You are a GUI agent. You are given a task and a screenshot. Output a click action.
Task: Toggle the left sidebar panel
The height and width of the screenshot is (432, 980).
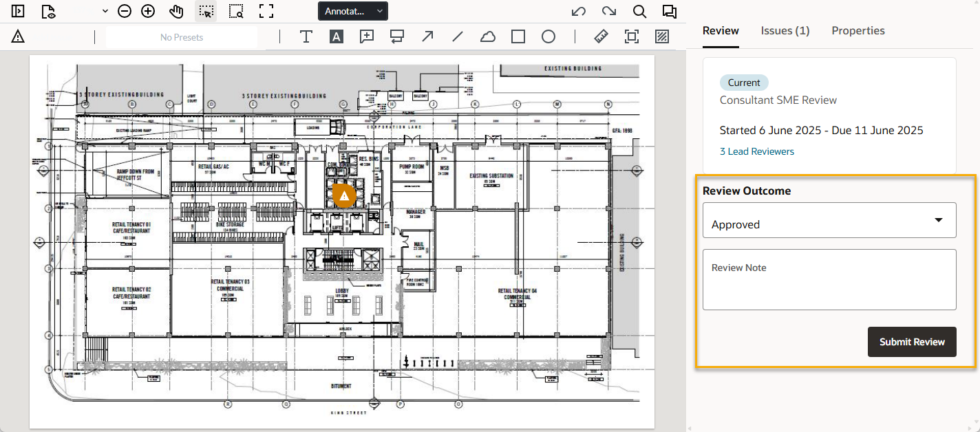(18, 11)
